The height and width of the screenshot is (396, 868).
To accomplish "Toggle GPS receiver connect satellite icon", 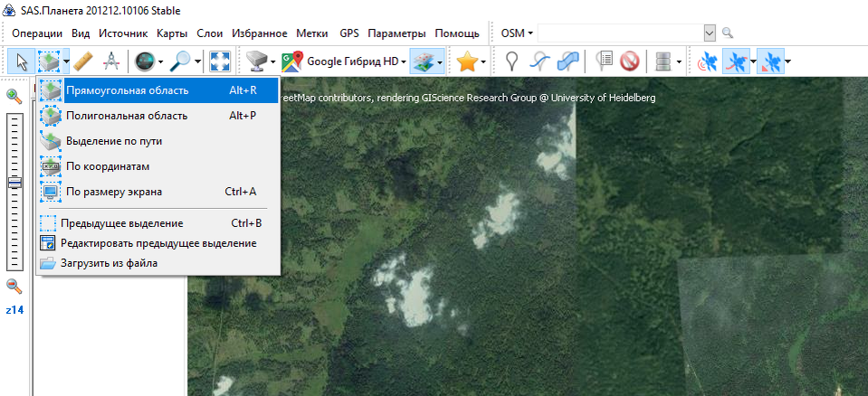I will tap(706, 61).
